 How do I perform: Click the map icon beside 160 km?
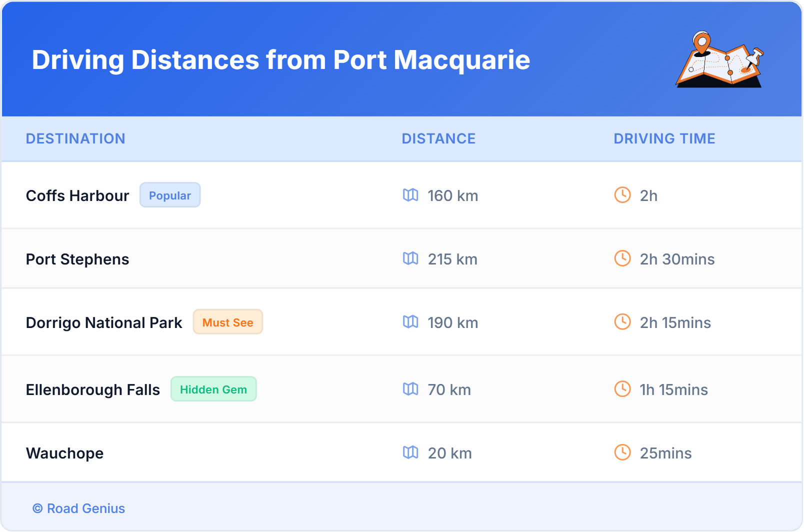click(x=411, y=195)
